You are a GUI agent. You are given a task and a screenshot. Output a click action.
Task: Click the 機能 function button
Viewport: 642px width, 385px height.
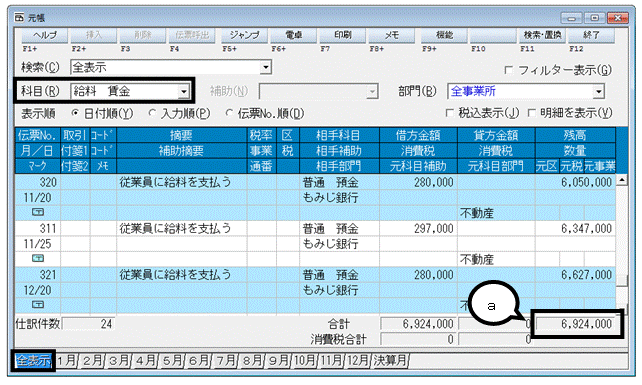[x=444, y=36]
